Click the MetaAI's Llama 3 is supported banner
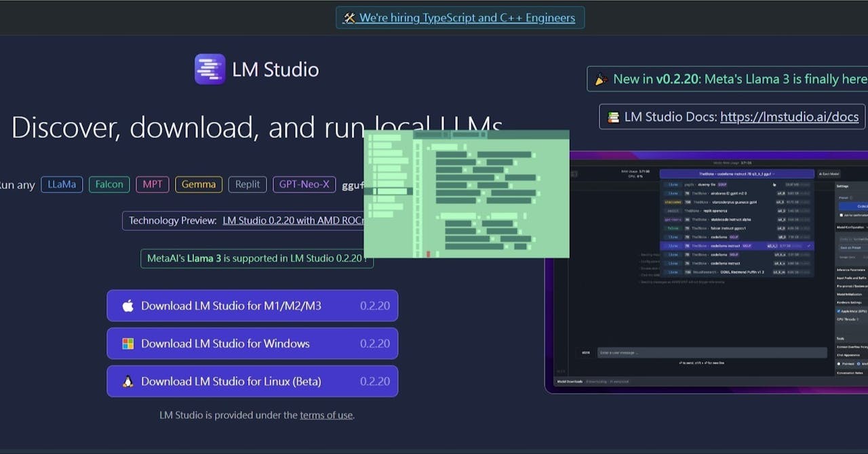This screenshot has height=454, width=868. (x=257, y=258)
